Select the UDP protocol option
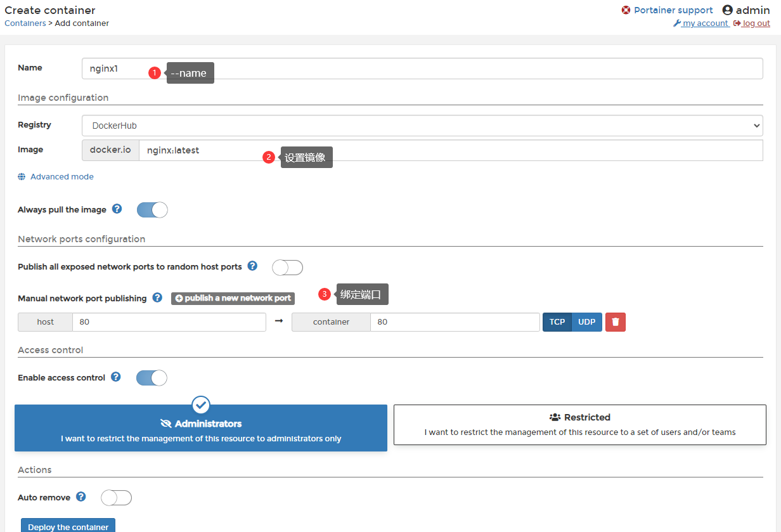The width and height of the screenshot is (781, 532). point(587,322)
